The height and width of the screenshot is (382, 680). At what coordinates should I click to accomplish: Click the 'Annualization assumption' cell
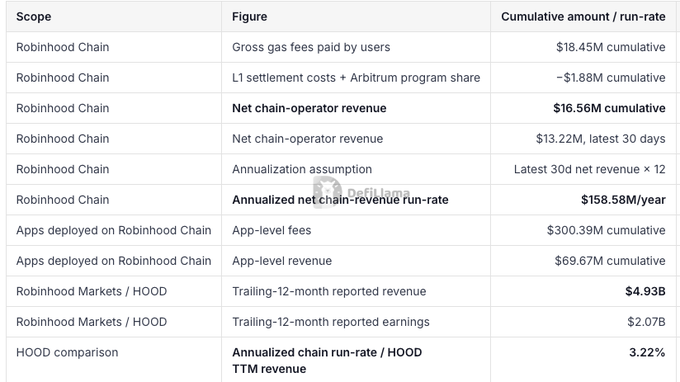(302, 169)
